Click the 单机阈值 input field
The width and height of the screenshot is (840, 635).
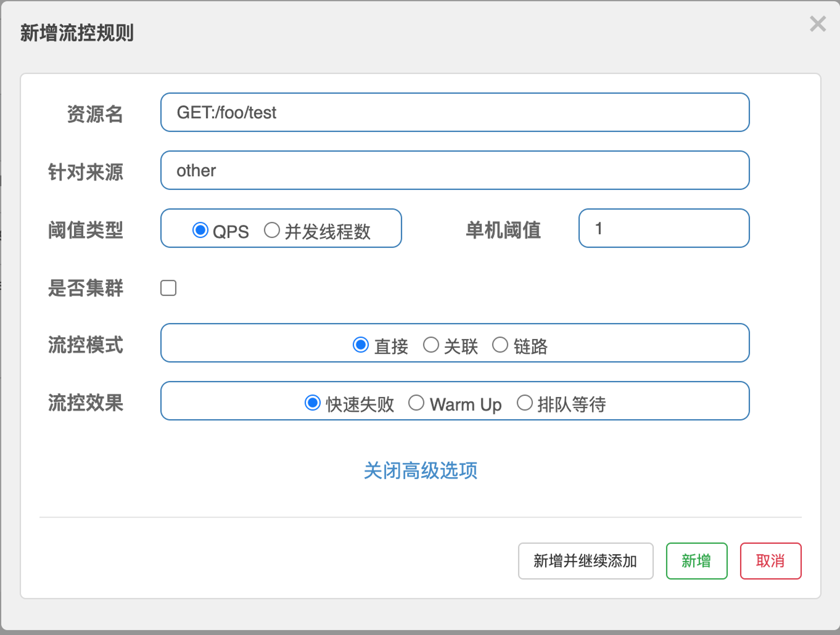pos(664,228)
